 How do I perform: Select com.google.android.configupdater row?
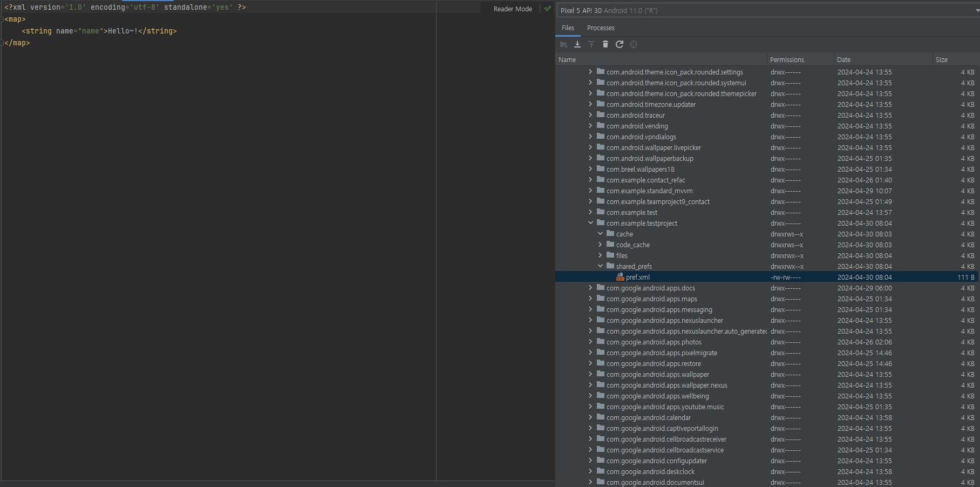click(767, 461)
